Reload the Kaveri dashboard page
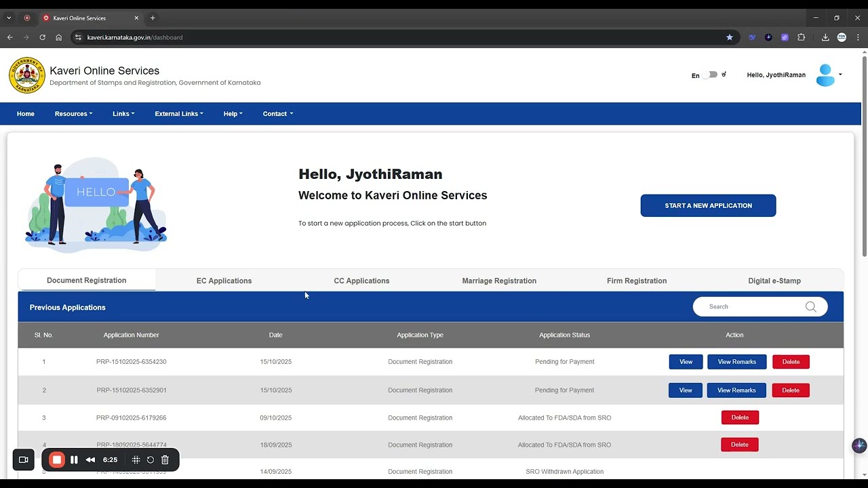This screenshot has height=488, width=868. tap(42, 37)
